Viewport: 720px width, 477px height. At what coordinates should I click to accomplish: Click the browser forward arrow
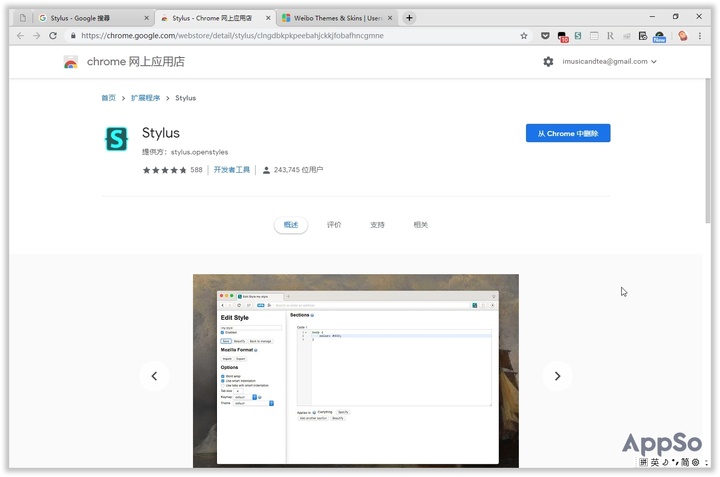pos(37,35)
